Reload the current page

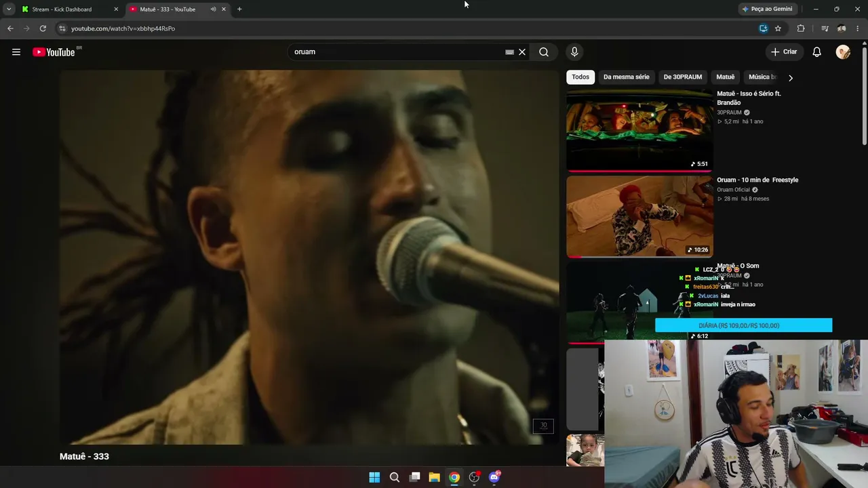click(43, 28)
